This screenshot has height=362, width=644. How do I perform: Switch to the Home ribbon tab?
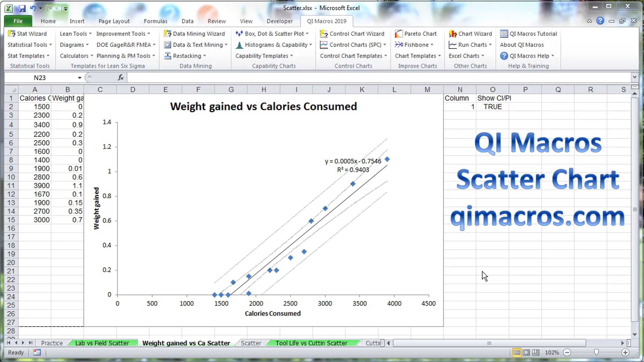click(48, 21)
